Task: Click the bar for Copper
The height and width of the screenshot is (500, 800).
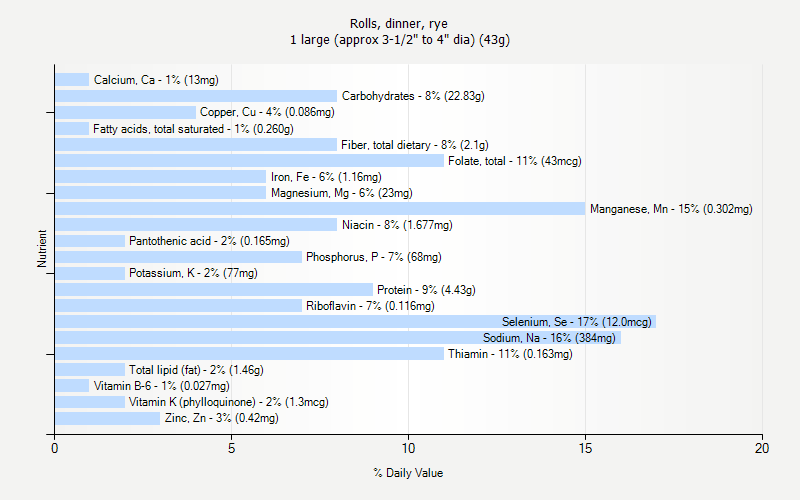Action: point(126,112)
